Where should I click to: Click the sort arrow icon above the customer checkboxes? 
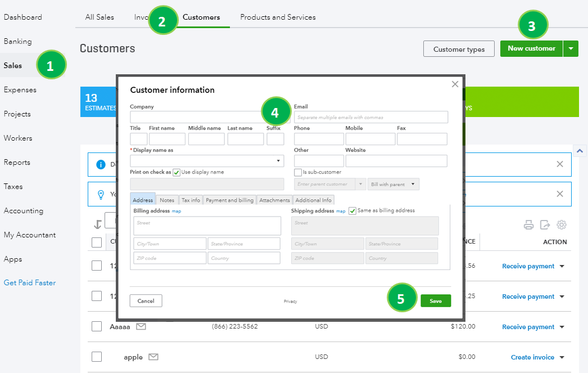pyautogui.click(x=97, y=223)
